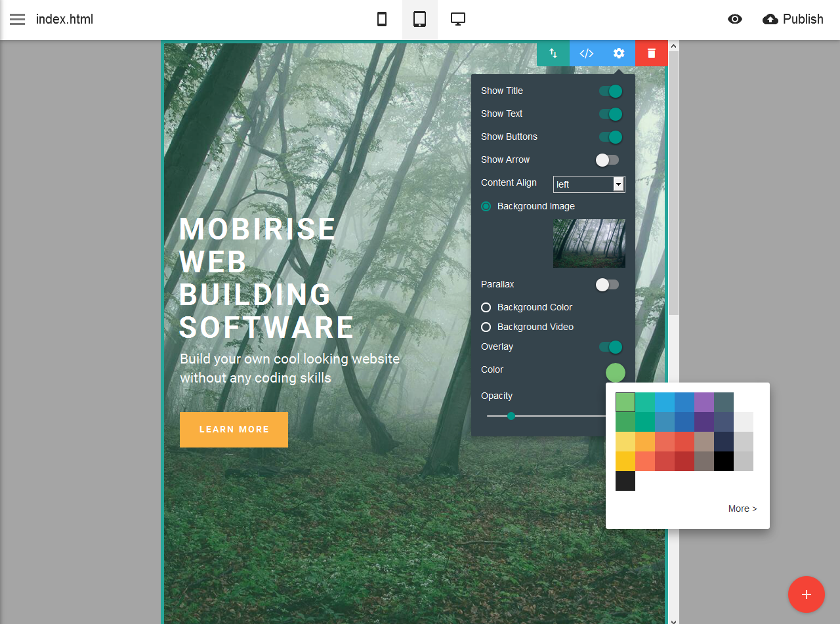Toggle the Show Title switch
This screenshot has height=624, width=840.
click(x=610, y=91)
